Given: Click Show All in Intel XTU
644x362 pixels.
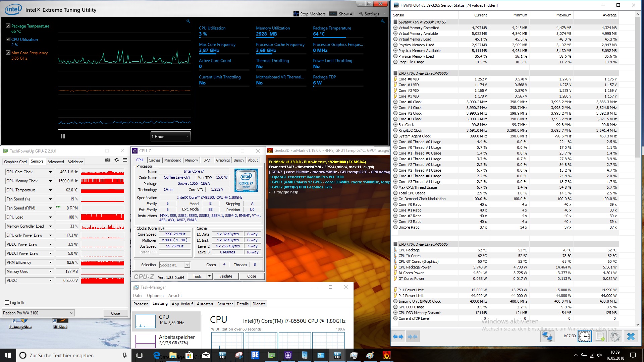Looking at the screenshot, I should [x=342, y=14].
